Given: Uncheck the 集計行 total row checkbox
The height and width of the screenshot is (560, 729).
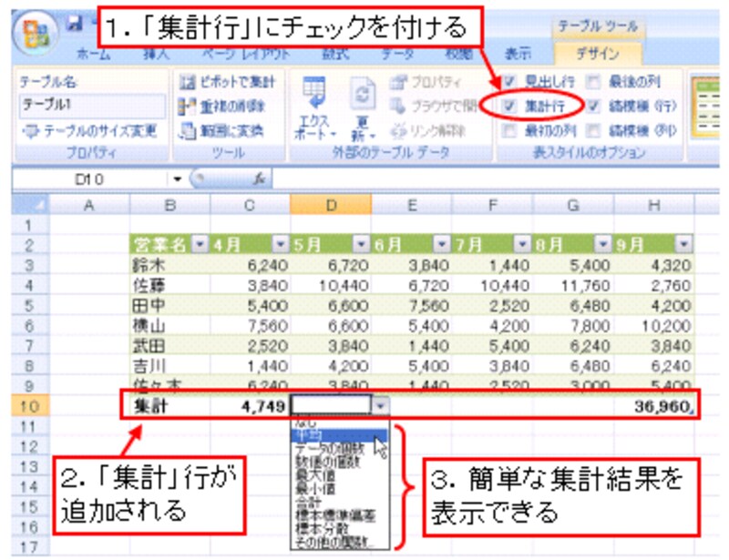Looking at the screenshot, I should 509,107.
